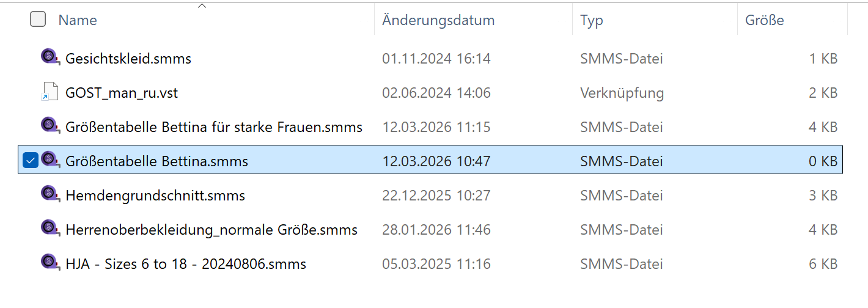Collapse sort arrow above Name column
Image resolution: width=868 pixels, height=308 pixels.
click(x=202, y=6)
